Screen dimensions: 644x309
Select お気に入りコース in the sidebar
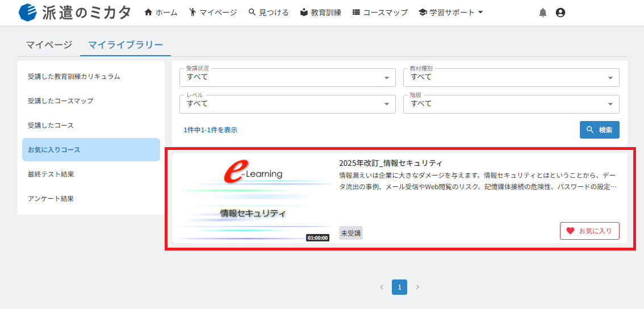[x=91, y=149]
